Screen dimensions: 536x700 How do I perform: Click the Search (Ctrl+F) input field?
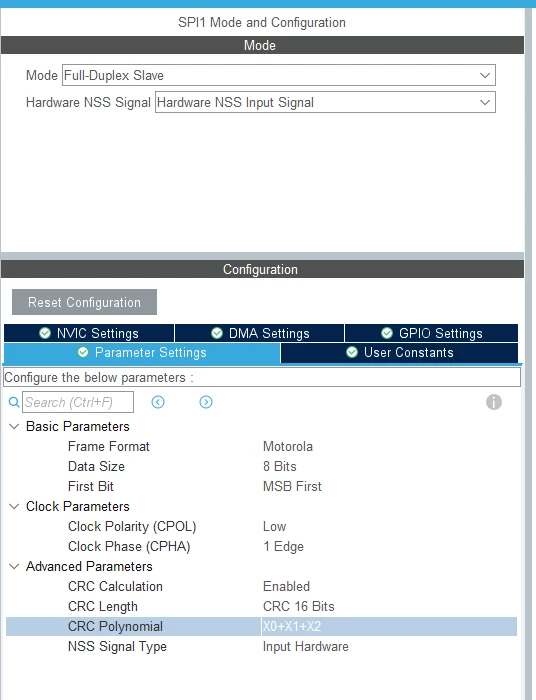(78, 402)
